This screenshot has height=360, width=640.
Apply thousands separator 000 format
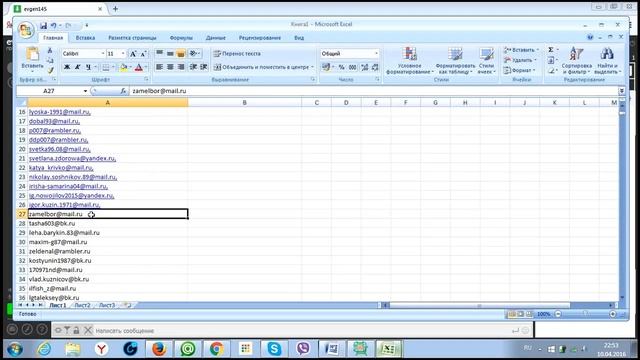point(352,67)
